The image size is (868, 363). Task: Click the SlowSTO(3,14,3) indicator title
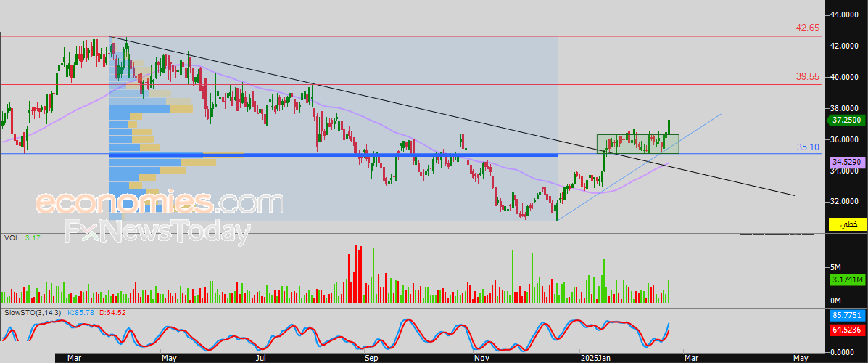coord(32,313)
